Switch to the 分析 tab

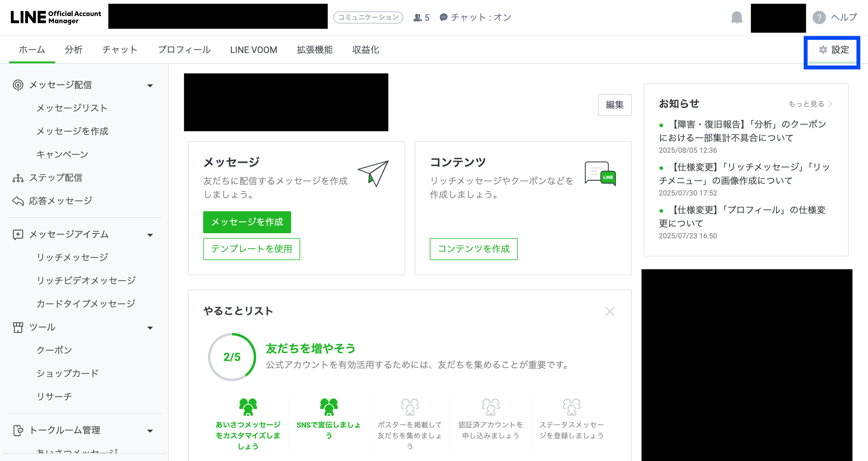pos(74,50)
